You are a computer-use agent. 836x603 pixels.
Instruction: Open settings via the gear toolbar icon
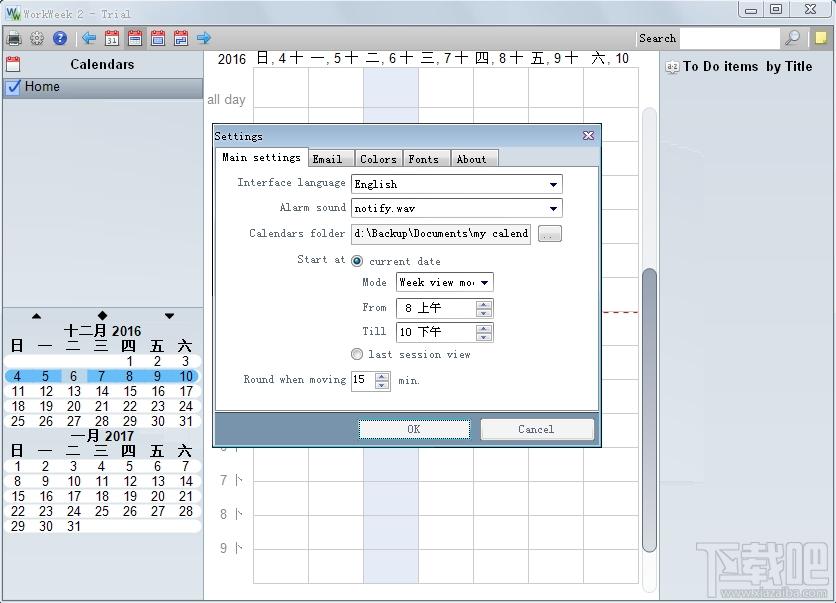pos(37,38)
